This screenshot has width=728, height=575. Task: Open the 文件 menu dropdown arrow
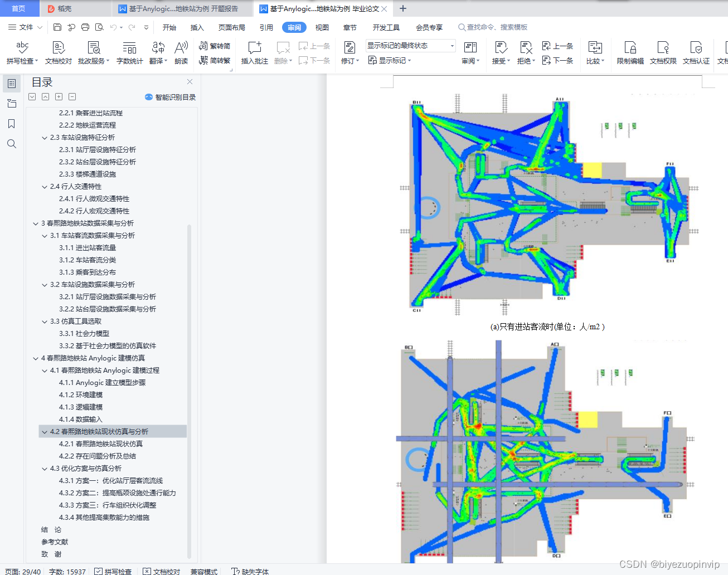40,27
